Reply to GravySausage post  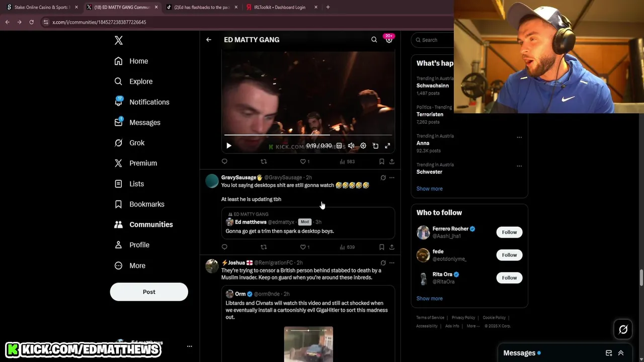pos(224,247)
